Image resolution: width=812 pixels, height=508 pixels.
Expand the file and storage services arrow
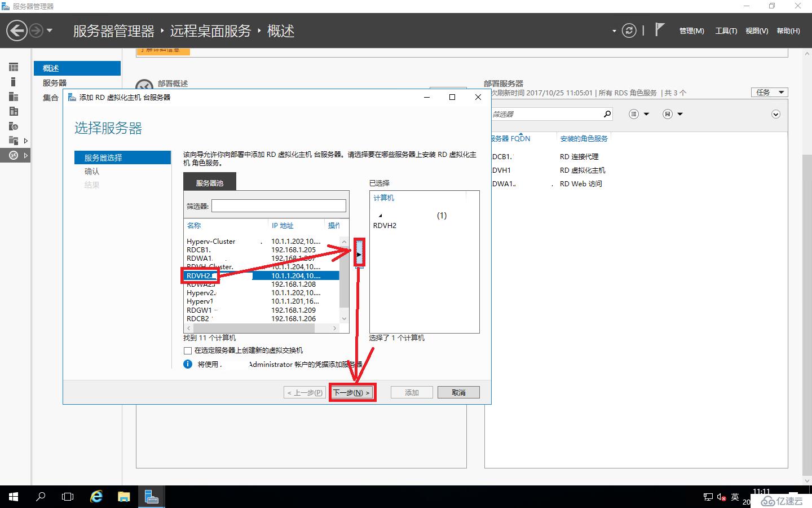(x=25, y=141)
